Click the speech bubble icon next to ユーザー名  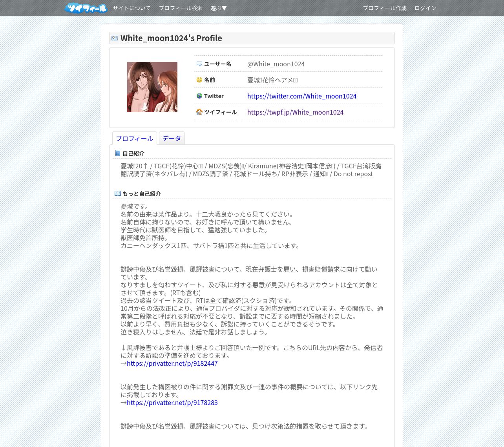pyautogui.click(x=199, y=64)
